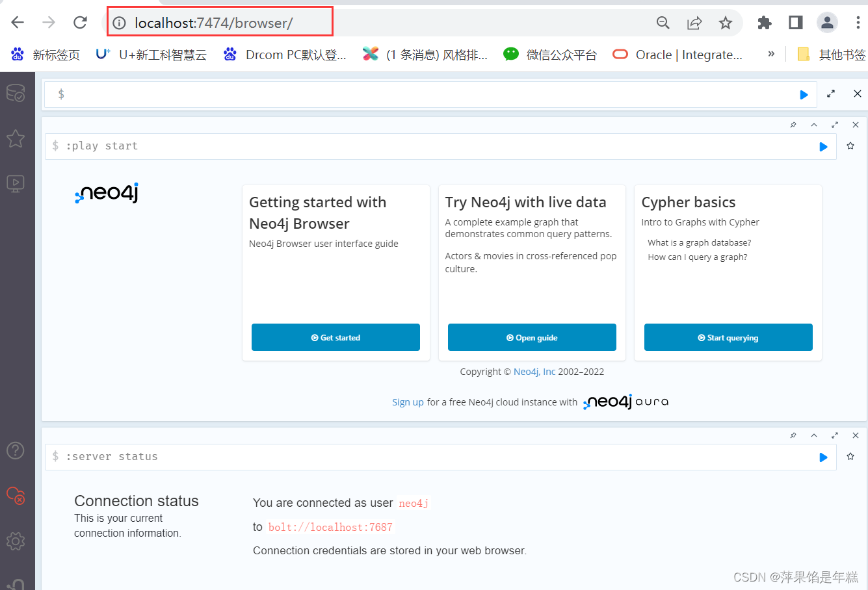Click the neo4j username text
This screenshot has width=868, height=590.
point(414,503)
